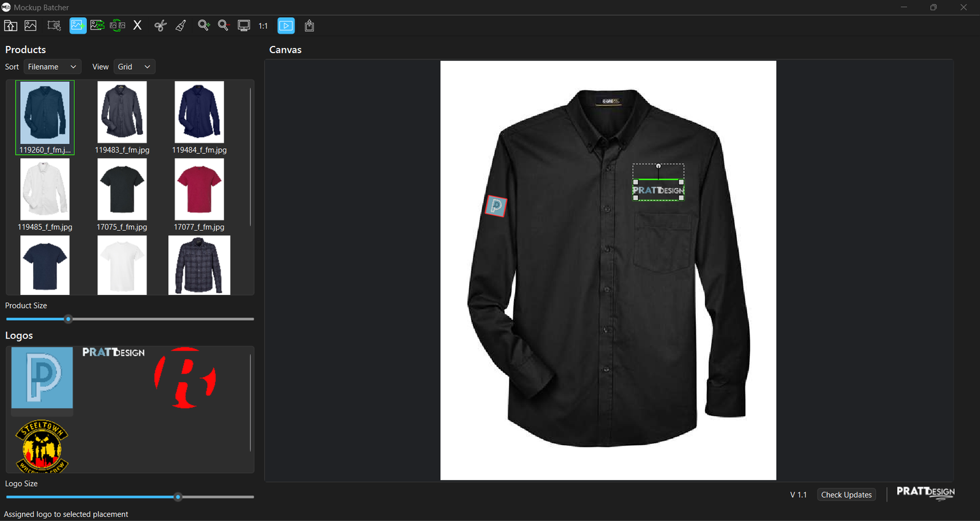Click the swap image icon with green arrows
Screen dimensions: 980x521
[117, 26]
